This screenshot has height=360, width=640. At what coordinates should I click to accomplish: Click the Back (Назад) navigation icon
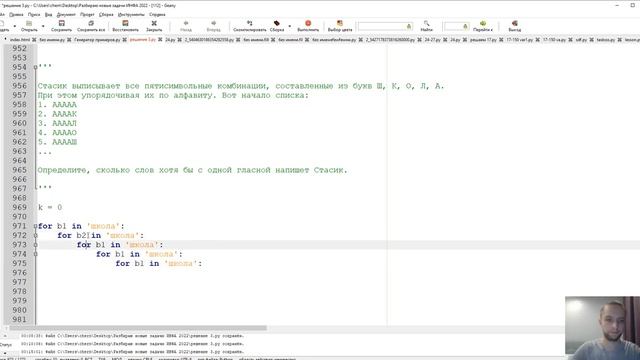click(186, 24)
